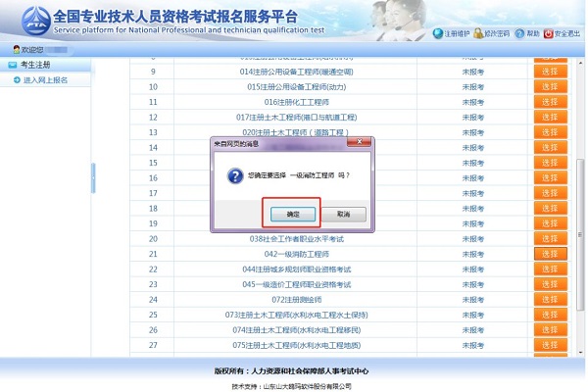Click 选择 in row 15
Screen dimensions: 588x392
[550, 163]
